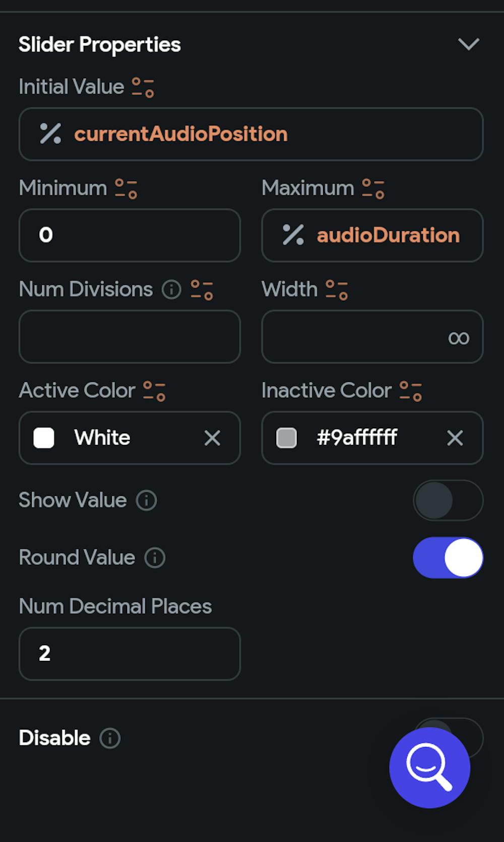This screenshot has width=504, height=842.
Task: Click variable binding icon next to Maximum
Action: tap(373, 189)
